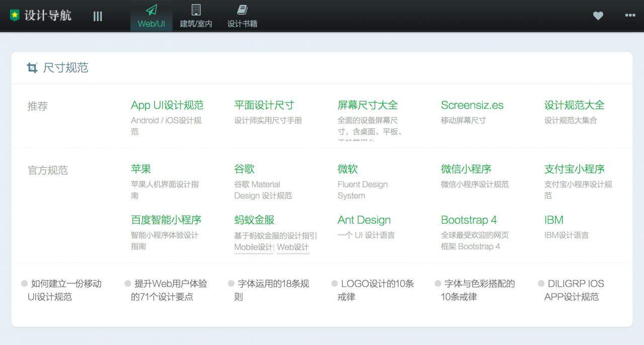Open the IBM design language link
Image resolution: width=644 pixels, height=345 pixels.
coord(554,220)
